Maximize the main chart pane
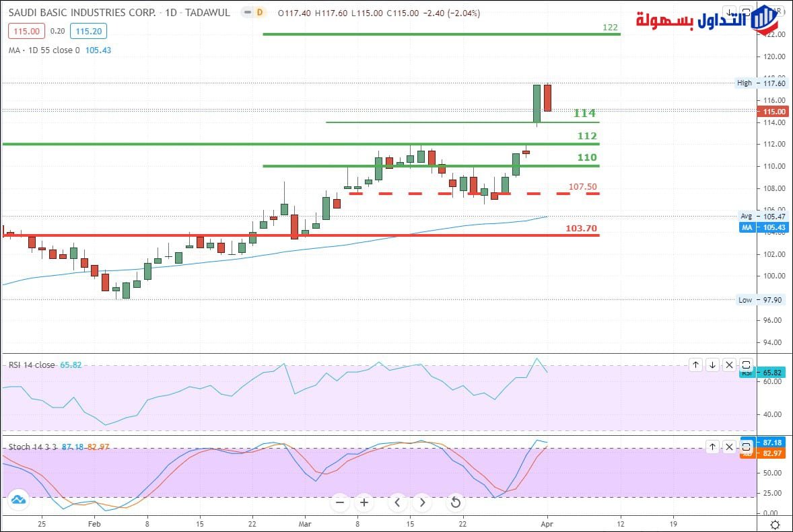793x532 pixels. pyautogui.click(x=746, y=11)
